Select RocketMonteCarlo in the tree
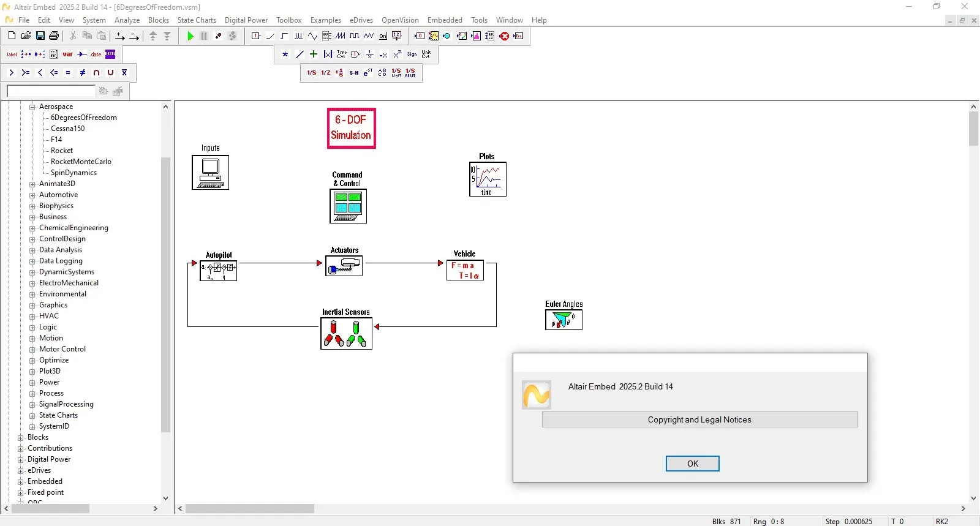The height and width of the screenshot is (526, 980). pos(81,162)
